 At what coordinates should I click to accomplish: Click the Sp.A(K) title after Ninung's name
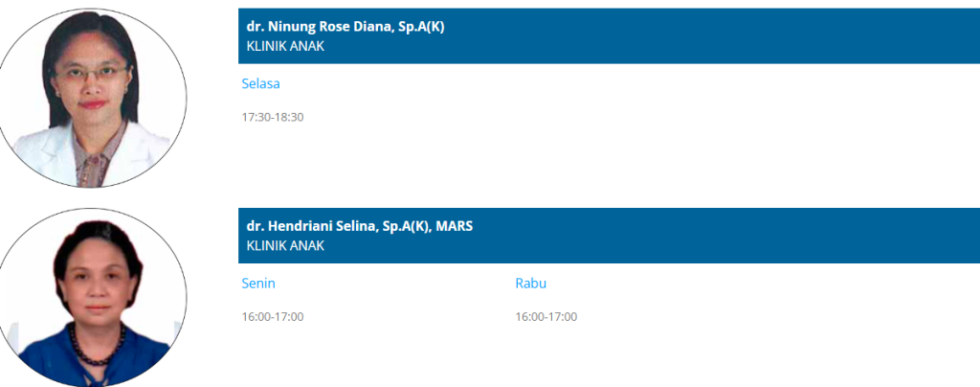click(x=422, y=27)
